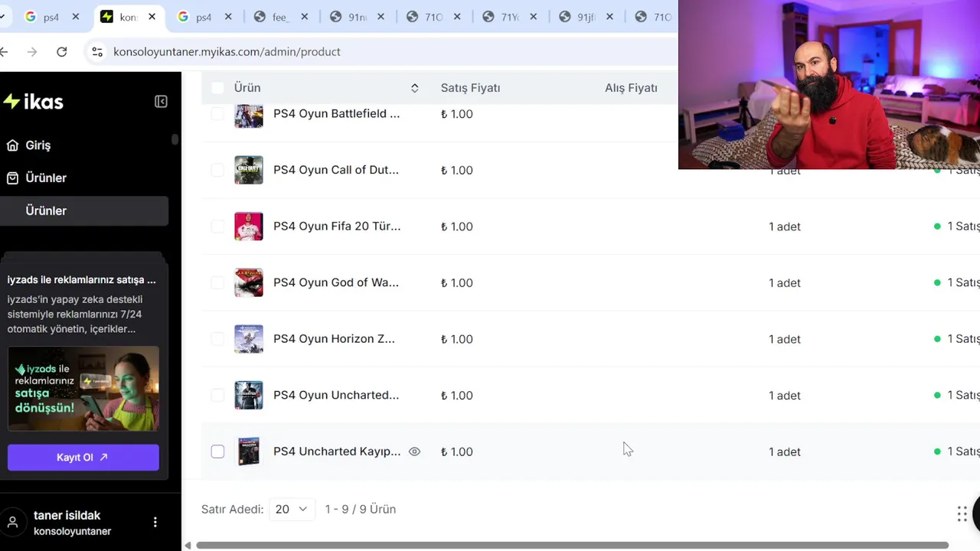This screenshot has height=551, width=980.
Task: Click 1 adet in Horizon row
Action: pyautogui.click(x=785, y=339)
